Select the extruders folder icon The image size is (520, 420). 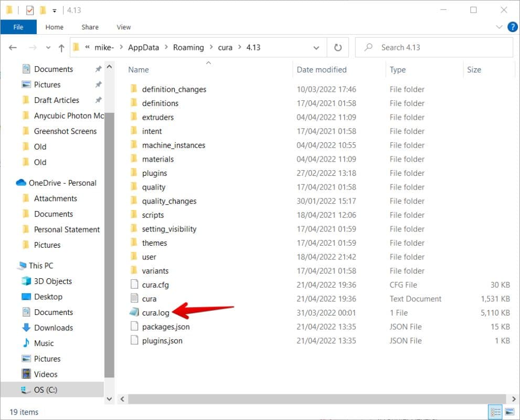click(x=134, y=117)
